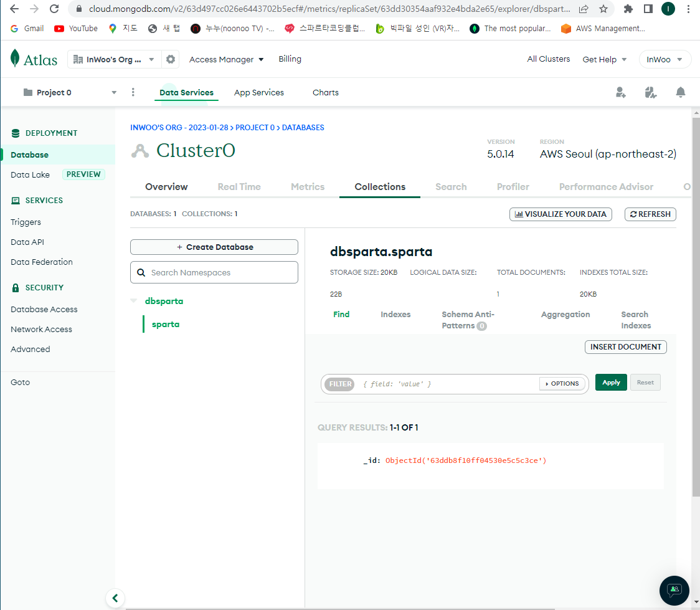
Task: Click VISUALIZE YOUR DATA button
Action: point(560,214)
